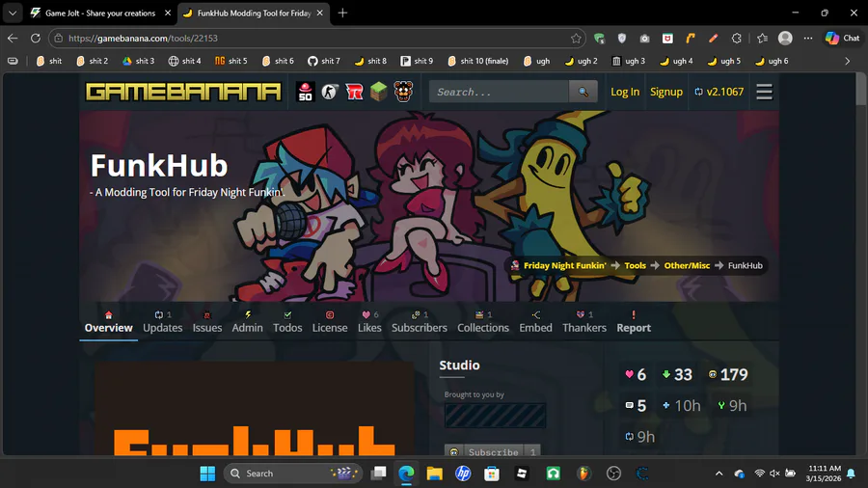Click the gamebanana.com address bar
The height and width of the screenshot is (488, 868).
pyautogui.click(x=316, y=39)
